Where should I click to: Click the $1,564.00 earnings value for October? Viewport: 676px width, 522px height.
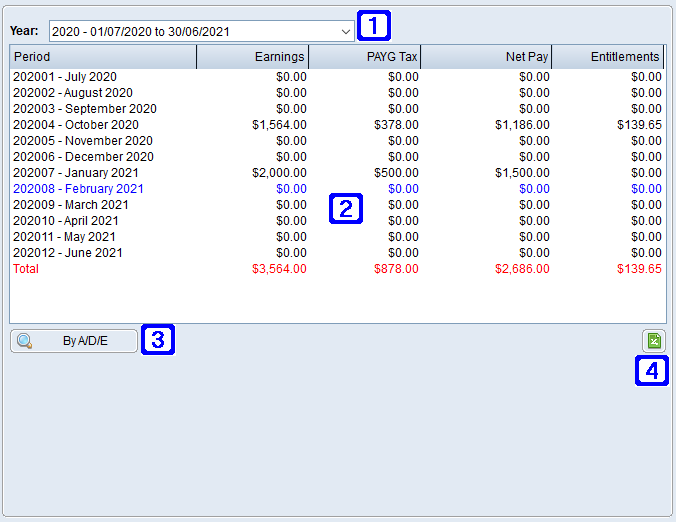(279, 125)
